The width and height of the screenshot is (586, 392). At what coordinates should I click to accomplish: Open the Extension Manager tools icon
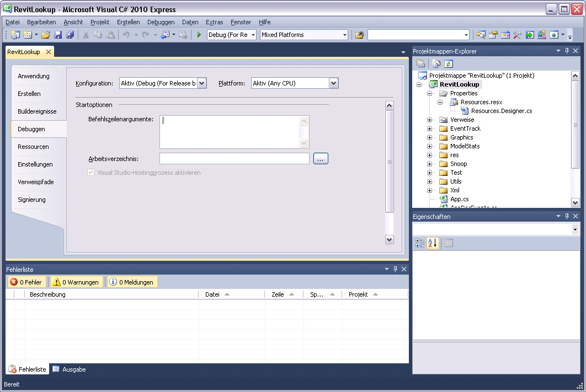click(x=517, y=35)
